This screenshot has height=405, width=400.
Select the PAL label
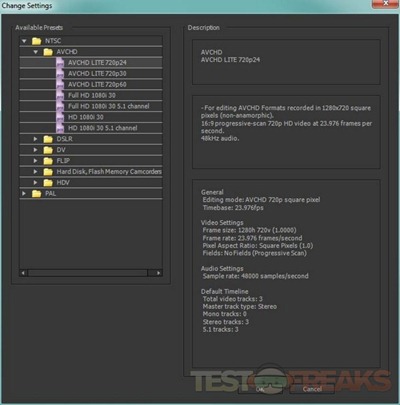tap(51, 194)
